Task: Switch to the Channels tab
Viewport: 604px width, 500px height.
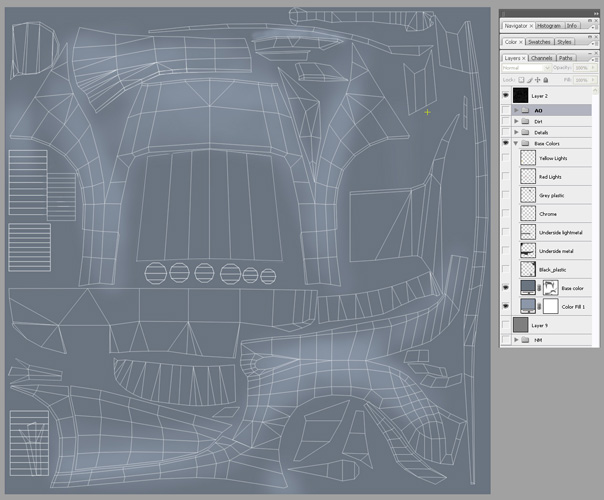Action: click(x=541, y=58)
